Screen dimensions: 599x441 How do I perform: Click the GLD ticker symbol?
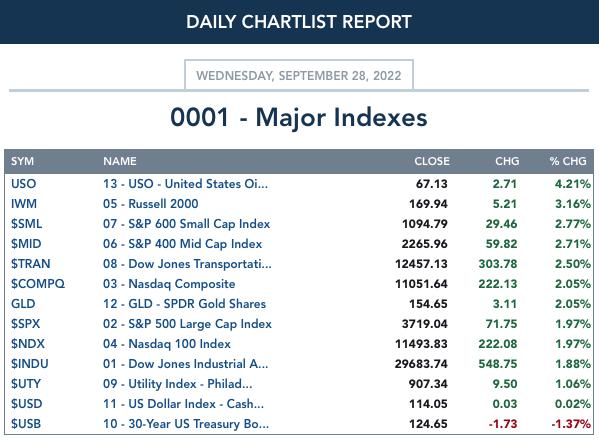click(23, 304)
